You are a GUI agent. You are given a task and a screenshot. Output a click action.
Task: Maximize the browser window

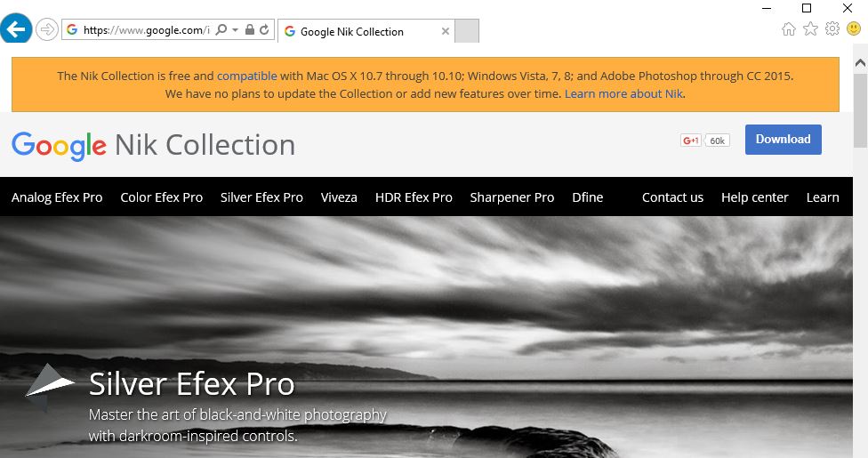[x=807, y=8]
